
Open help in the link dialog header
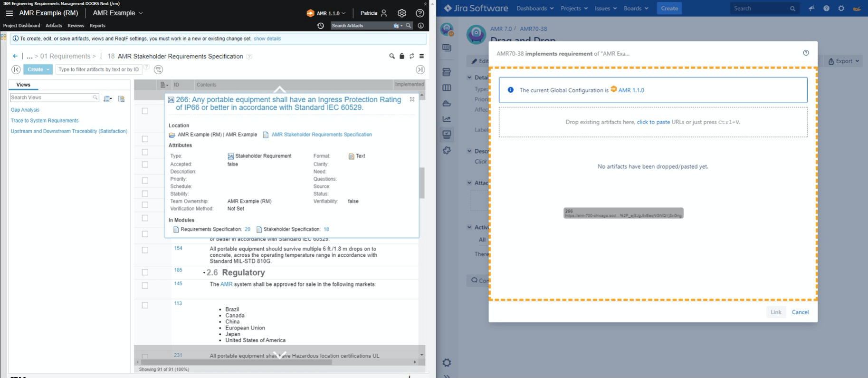click(806, 53)
